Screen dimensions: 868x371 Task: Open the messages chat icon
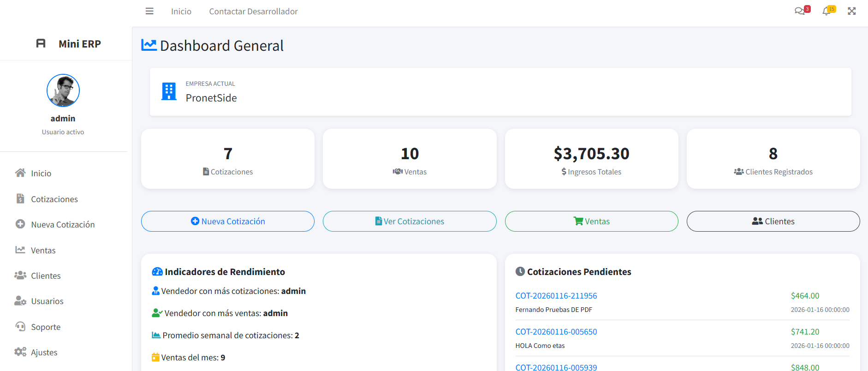[x=800, y=11]
